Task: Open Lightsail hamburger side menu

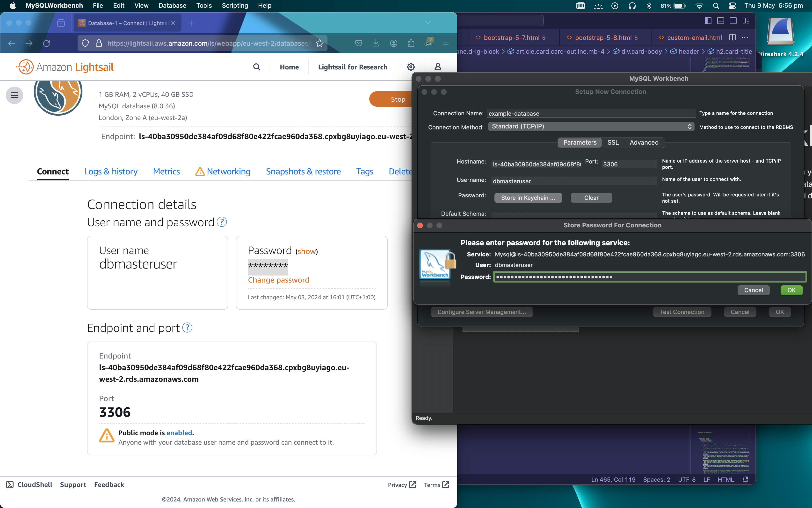Action: 14,95
